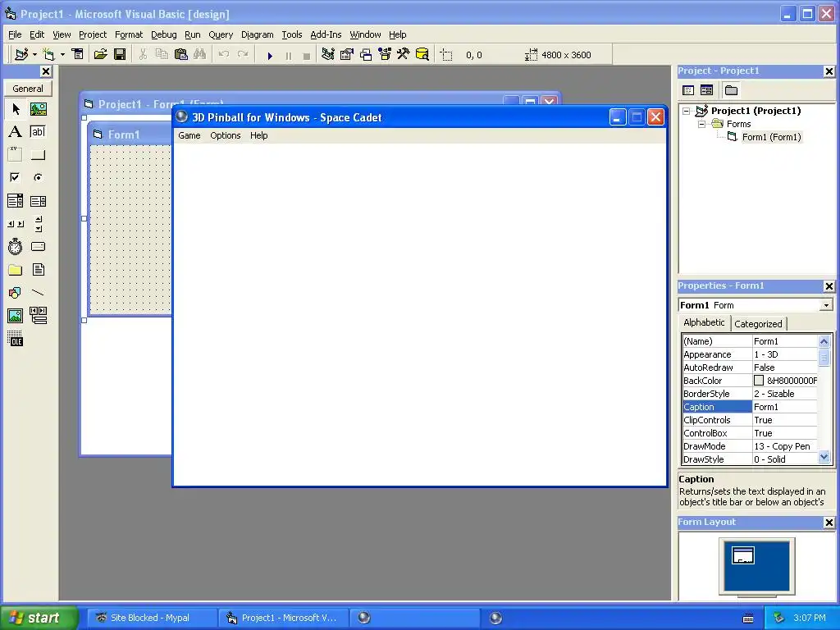The height and width of the screenshot is (630, 840).
Task: Open the Game menu in Pinball window
Action: tap(189, 135)
